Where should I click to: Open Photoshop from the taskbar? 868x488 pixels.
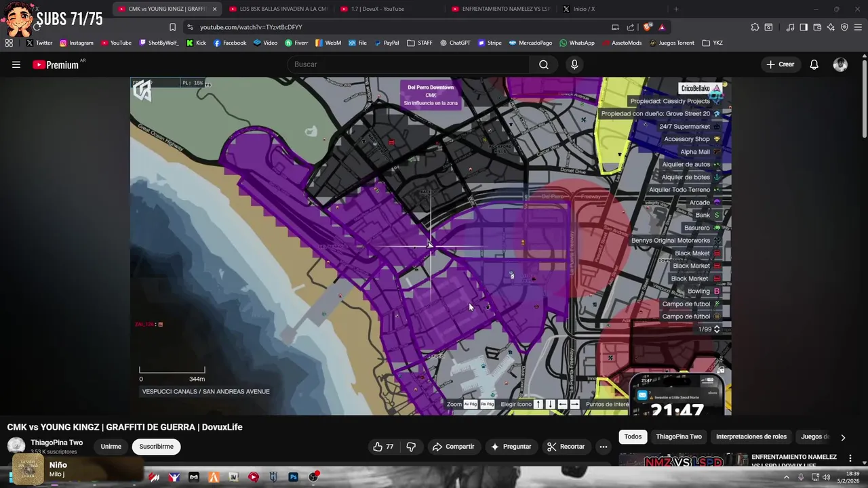pos(293,477)
